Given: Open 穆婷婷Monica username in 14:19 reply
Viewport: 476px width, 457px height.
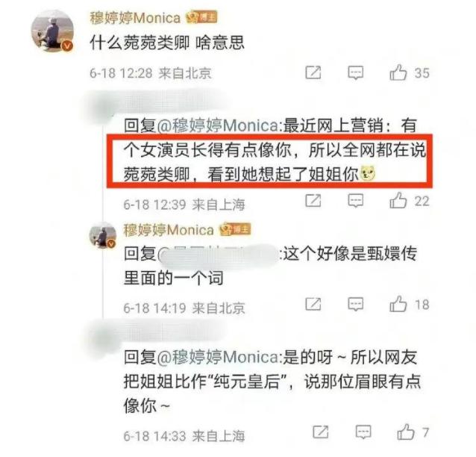Looking at the screenshot, I should tap(169, 230).
